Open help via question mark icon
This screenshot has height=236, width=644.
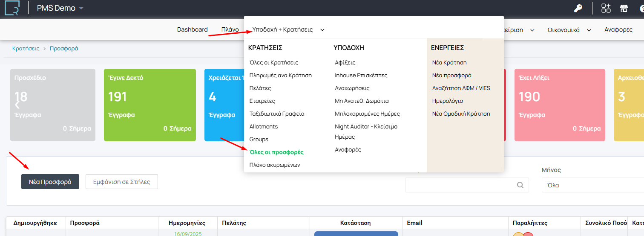click(x=641, y=8)
